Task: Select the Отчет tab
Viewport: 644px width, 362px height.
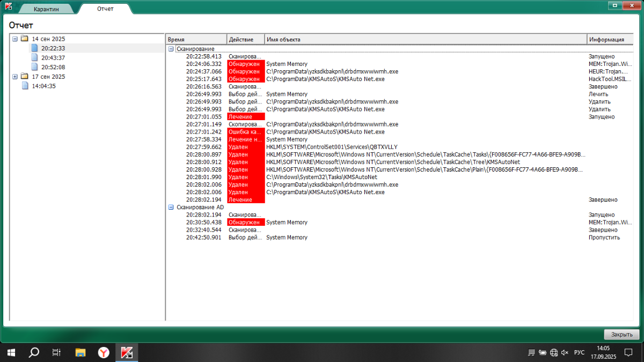Action: click(x=105, y=9)
